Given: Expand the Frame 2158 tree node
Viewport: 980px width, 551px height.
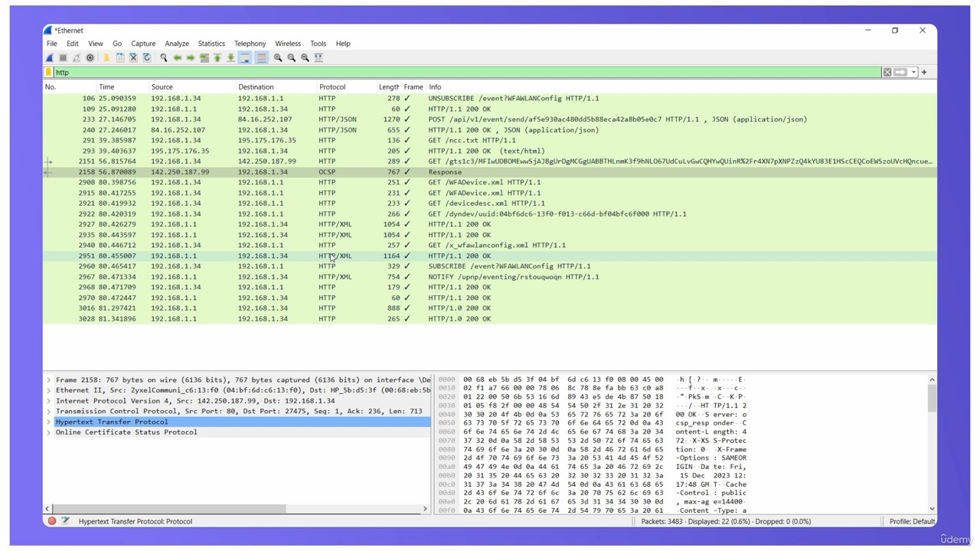Looking at the screenshot, I should [x=49, y=380].
